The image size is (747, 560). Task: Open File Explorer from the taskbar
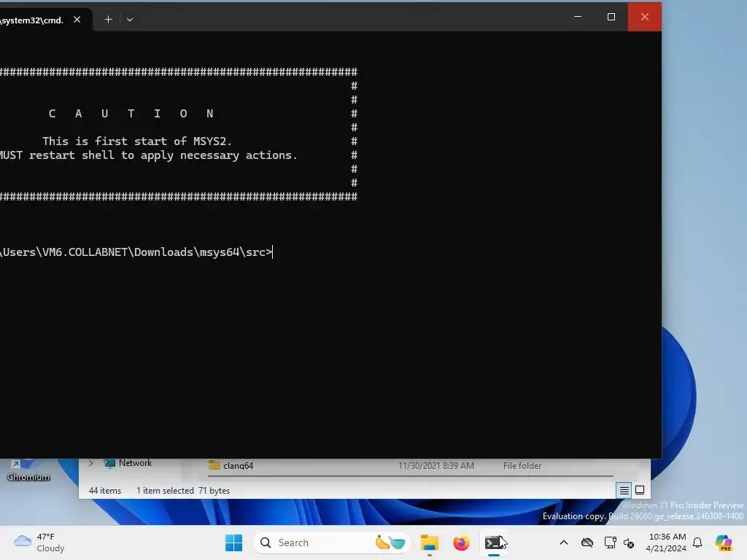click(x=429, y=542)
